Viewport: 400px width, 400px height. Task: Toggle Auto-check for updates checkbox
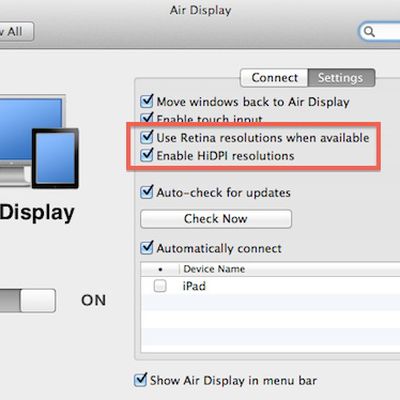click(x=147, y=192)
